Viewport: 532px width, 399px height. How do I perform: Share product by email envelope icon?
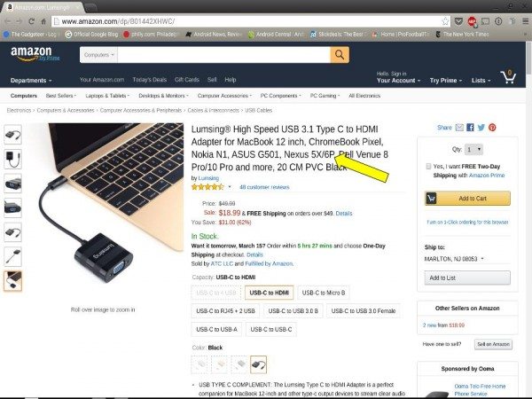[x=459, y=127]
